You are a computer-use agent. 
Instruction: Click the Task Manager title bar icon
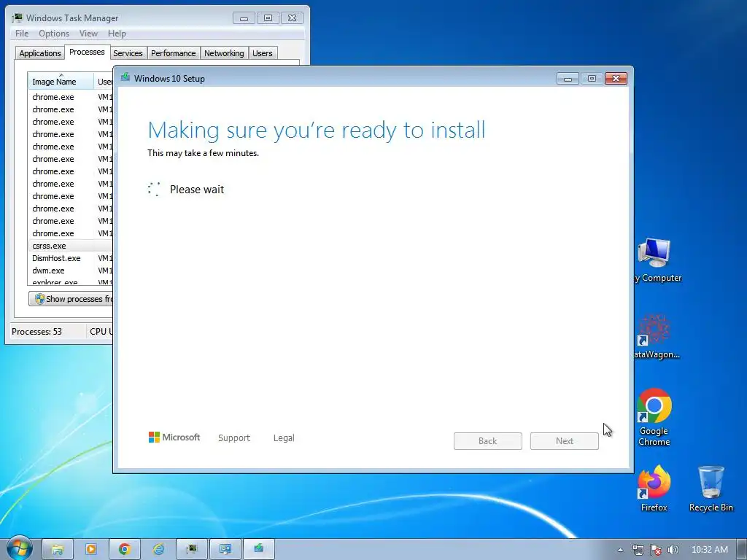coord(18,17)
